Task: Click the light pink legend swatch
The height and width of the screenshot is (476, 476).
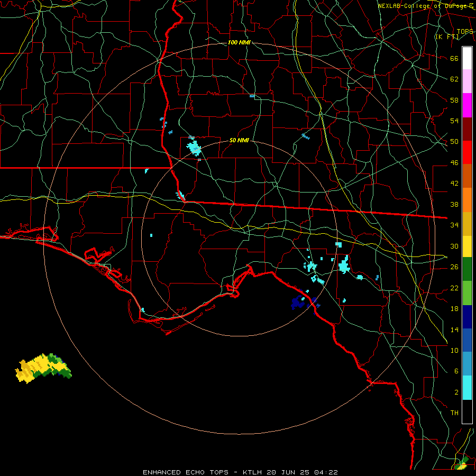Action: point(467,81)
